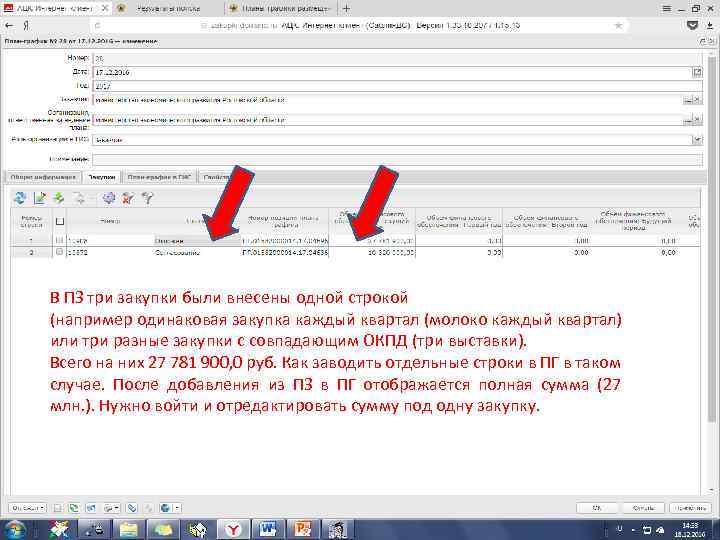Click the edit row icon with pencil

click(40, 198)
